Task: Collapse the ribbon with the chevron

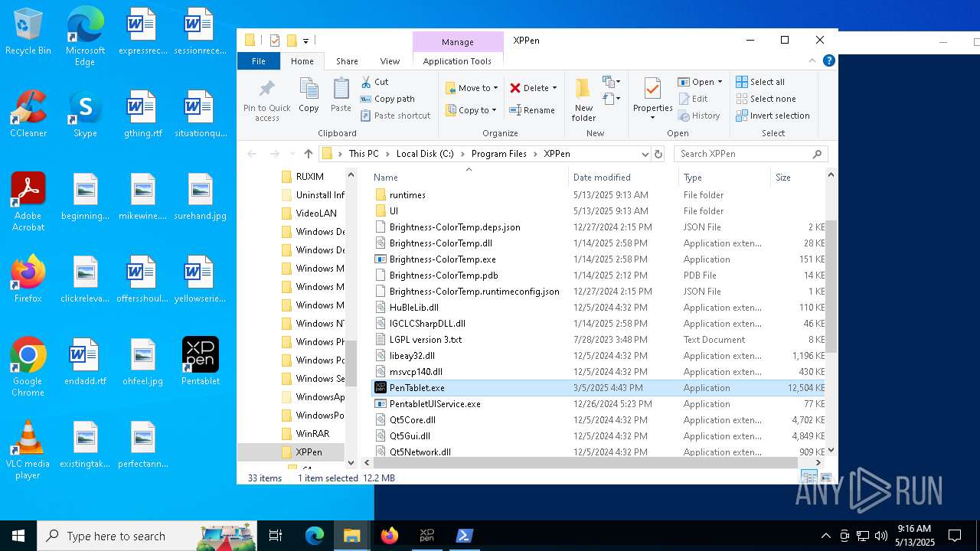Action: [812, 60]
